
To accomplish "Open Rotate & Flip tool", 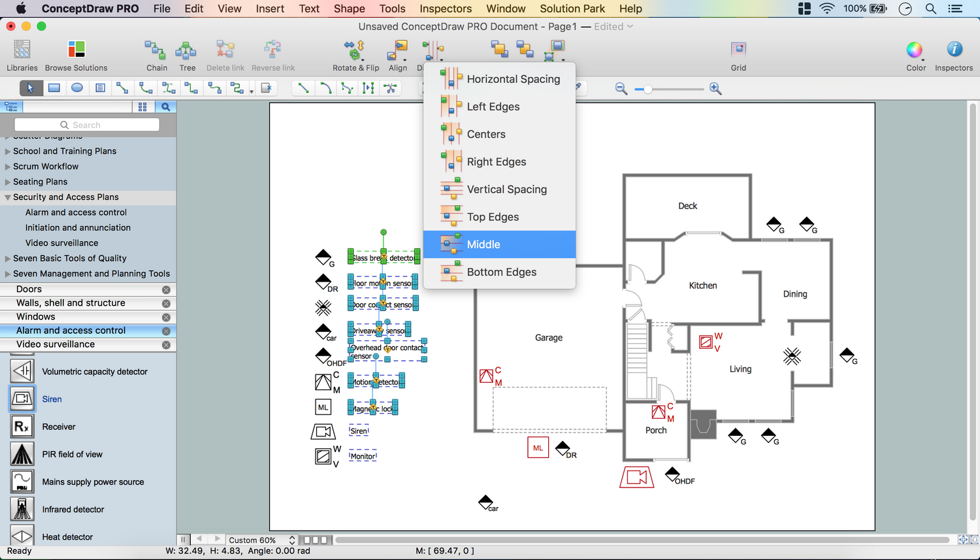I will [x=355, y=50].
